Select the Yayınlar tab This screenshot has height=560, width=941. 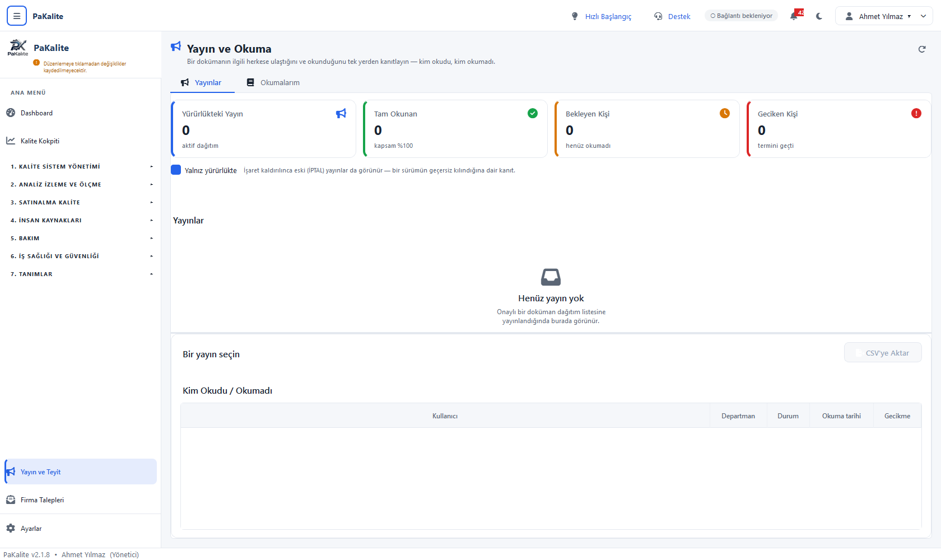click(202, 82)
